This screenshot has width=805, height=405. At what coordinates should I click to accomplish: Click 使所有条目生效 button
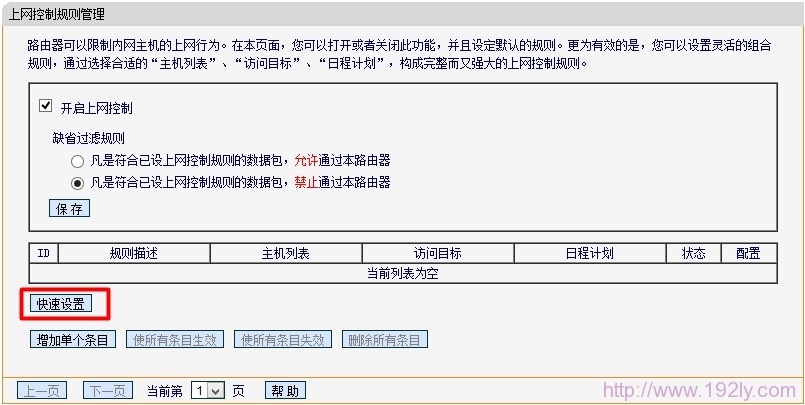[x=175, y=339]
